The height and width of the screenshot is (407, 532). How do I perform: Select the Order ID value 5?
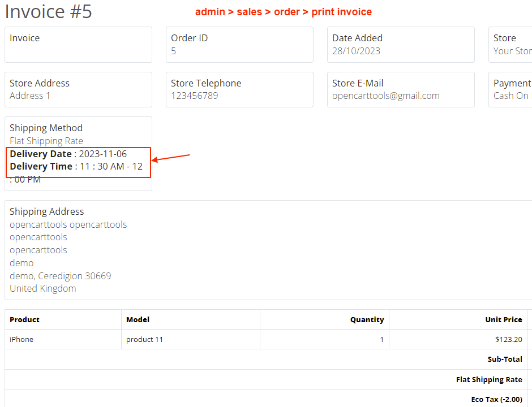[x=174, y=51]
